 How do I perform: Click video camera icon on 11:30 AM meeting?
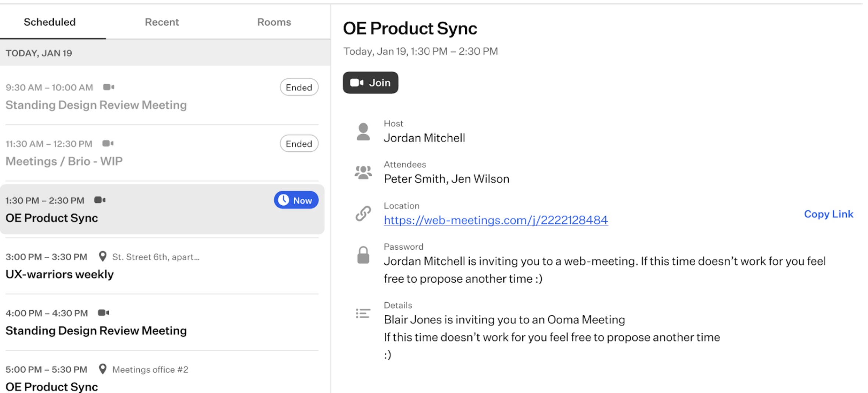108,143
